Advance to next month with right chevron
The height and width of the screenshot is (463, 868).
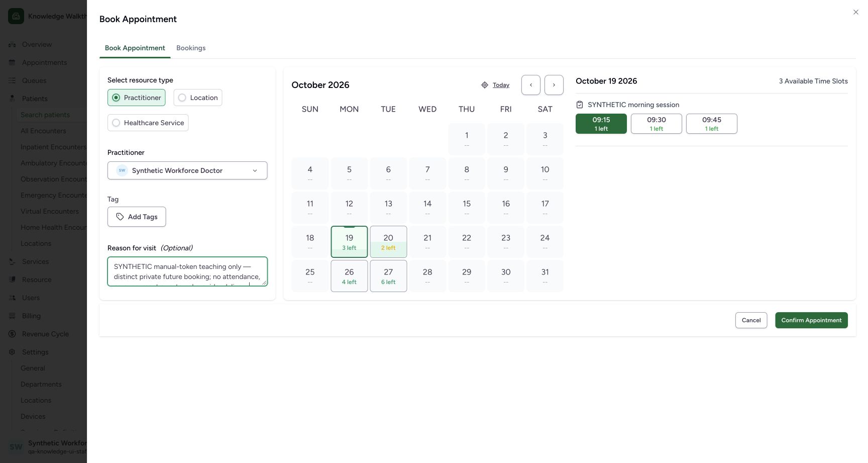[x=554, y=85]
